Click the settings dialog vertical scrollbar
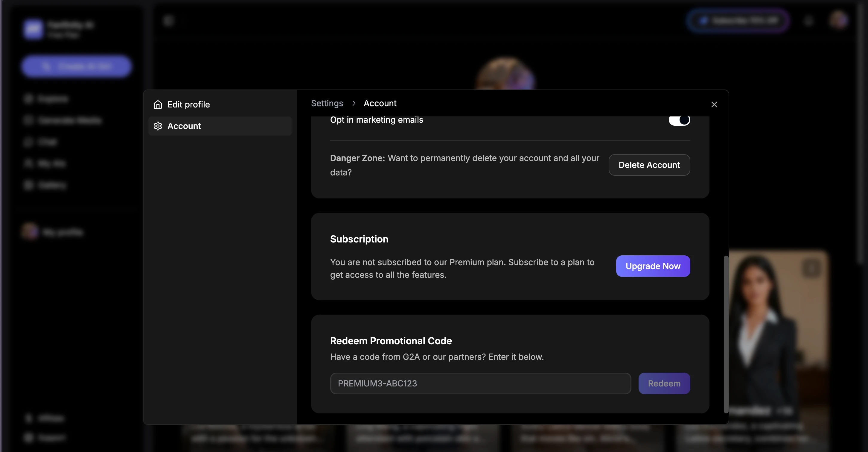Screen dimensions: 868x452 (726, 334)
